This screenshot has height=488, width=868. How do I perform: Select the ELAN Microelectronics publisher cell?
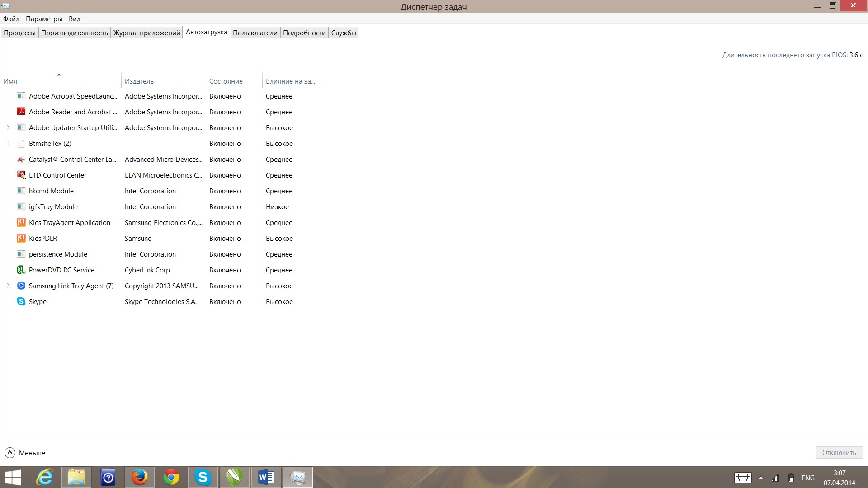164,175
